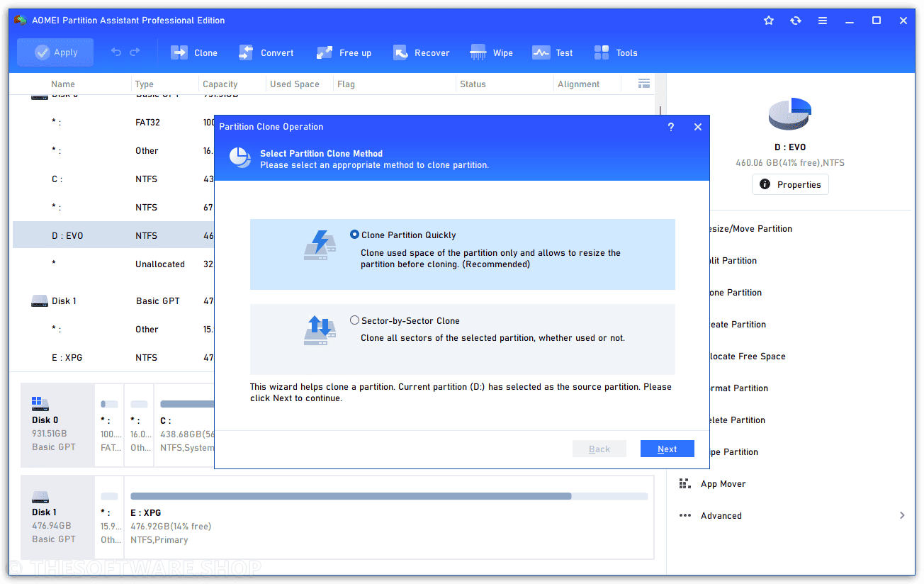Screen dimensions: 924x584
Task: Click the Advanced three-dots icon
Action: coord(684,515)
